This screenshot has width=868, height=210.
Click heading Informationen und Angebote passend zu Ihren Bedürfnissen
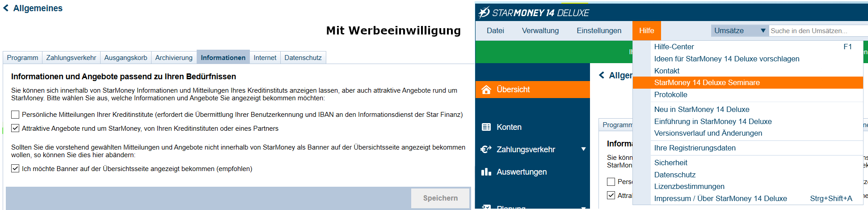[x=123, y=77]
